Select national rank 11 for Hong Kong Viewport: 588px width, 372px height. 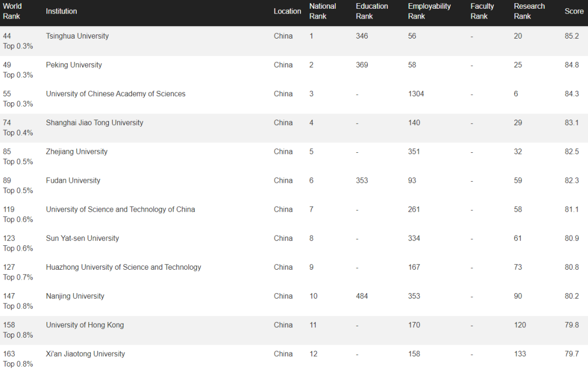pos(313,325)
